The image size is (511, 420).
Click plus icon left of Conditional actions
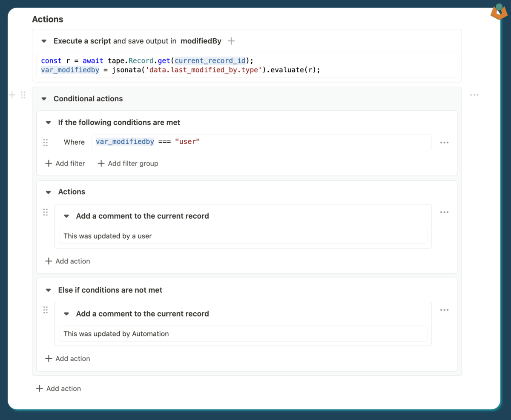pyautogui.click(x=12, y=95)
